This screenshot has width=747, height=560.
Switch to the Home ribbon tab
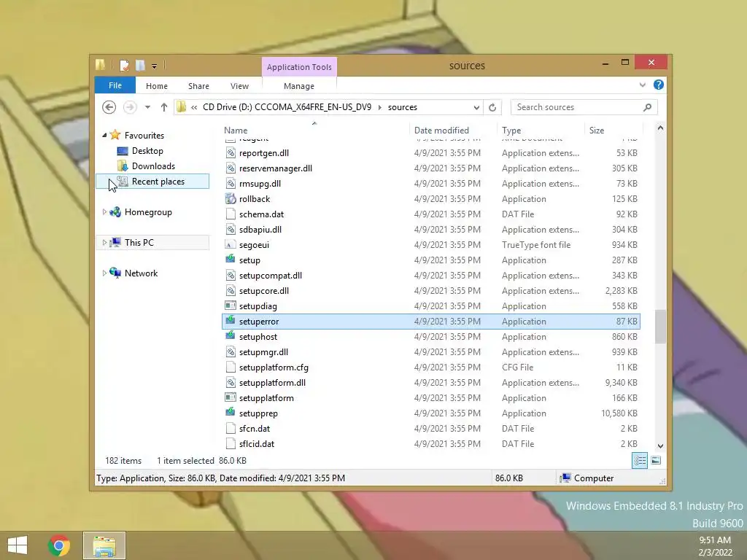(157, 86)
